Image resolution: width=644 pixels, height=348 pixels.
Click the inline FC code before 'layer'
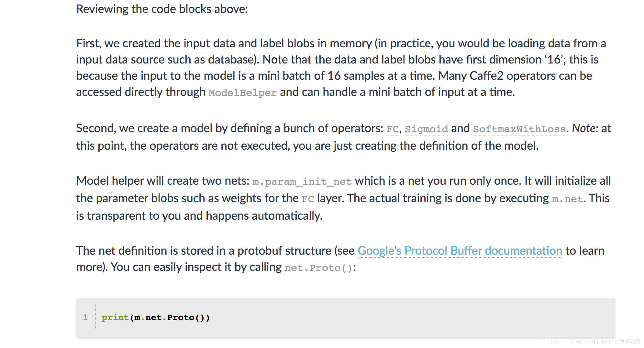pyautogui.click(x=308, y=199)
